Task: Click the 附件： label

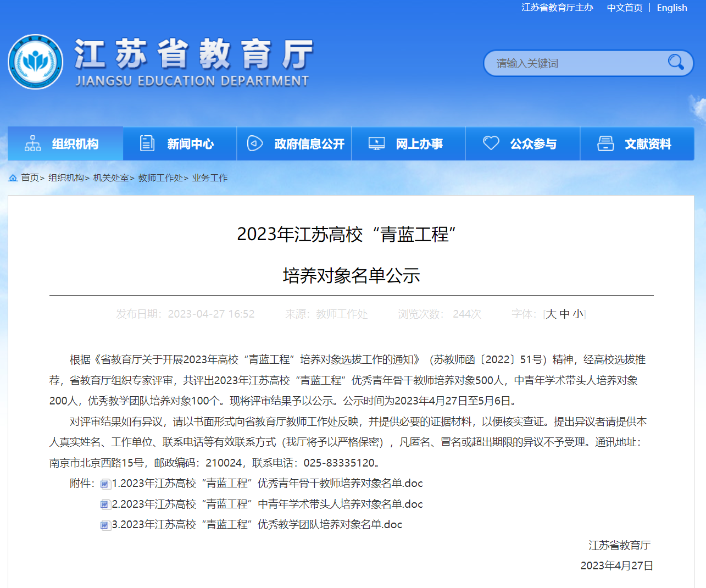Action: 82,484
